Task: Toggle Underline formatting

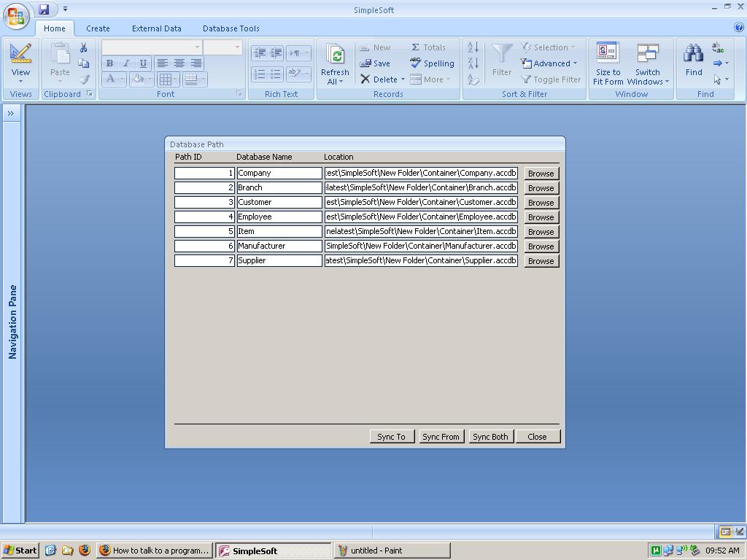Action: pyautogui.click(x=143, y=63)
